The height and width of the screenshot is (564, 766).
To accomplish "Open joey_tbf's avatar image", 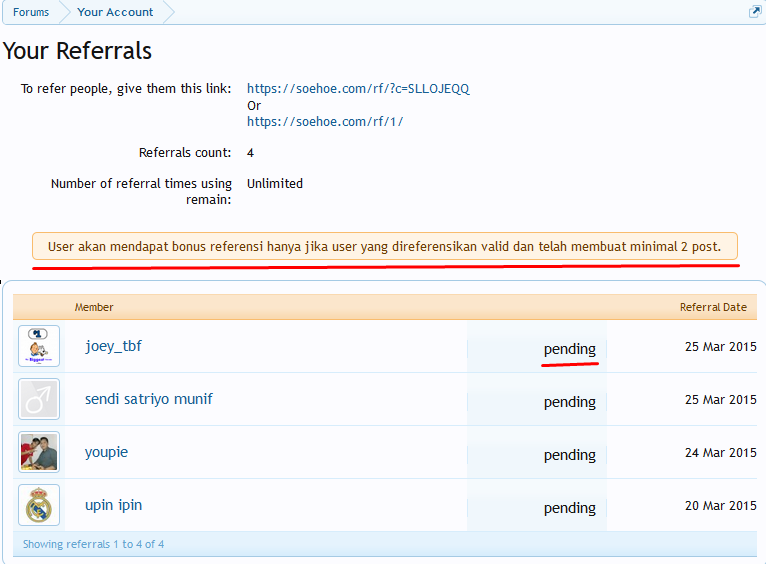I will [x=39, y=346].
